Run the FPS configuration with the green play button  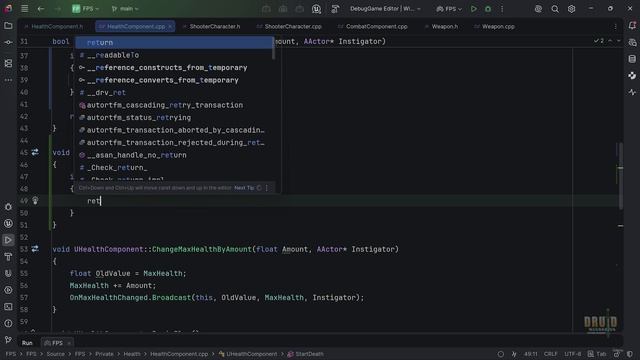point(473,9)
